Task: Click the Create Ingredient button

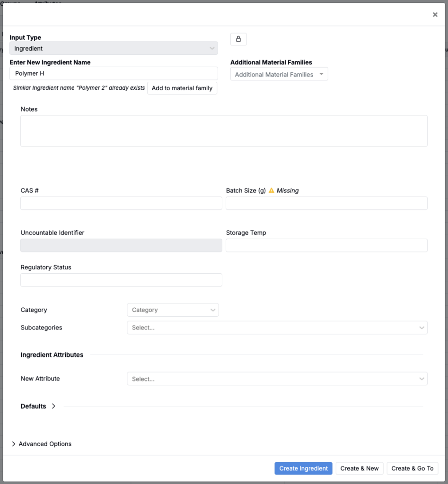Action: (303, 468)
